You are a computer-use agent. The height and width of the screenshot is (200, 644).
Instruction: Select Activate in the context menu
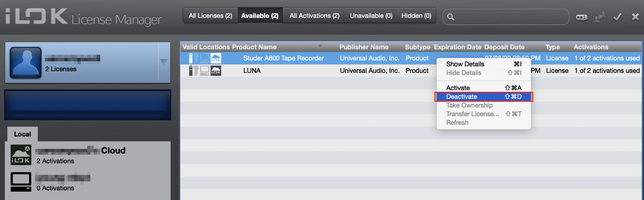[x=458, y=88]
